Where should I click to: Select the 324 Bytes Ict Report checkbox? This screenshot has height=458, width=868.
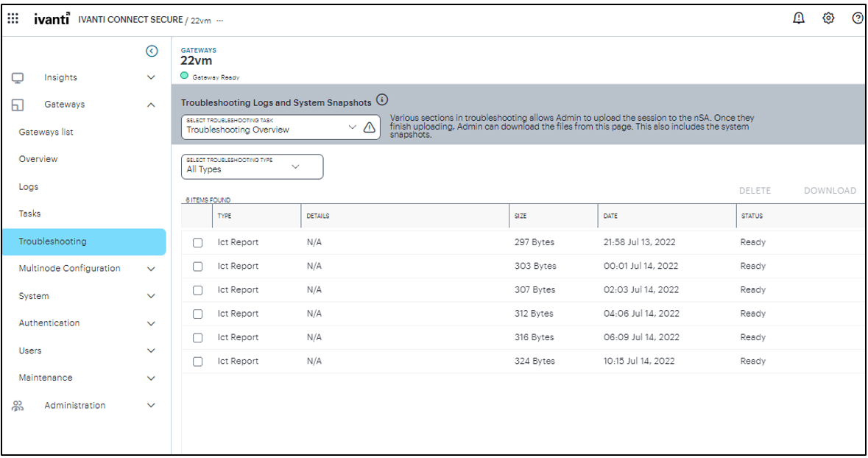pos(197,361)
